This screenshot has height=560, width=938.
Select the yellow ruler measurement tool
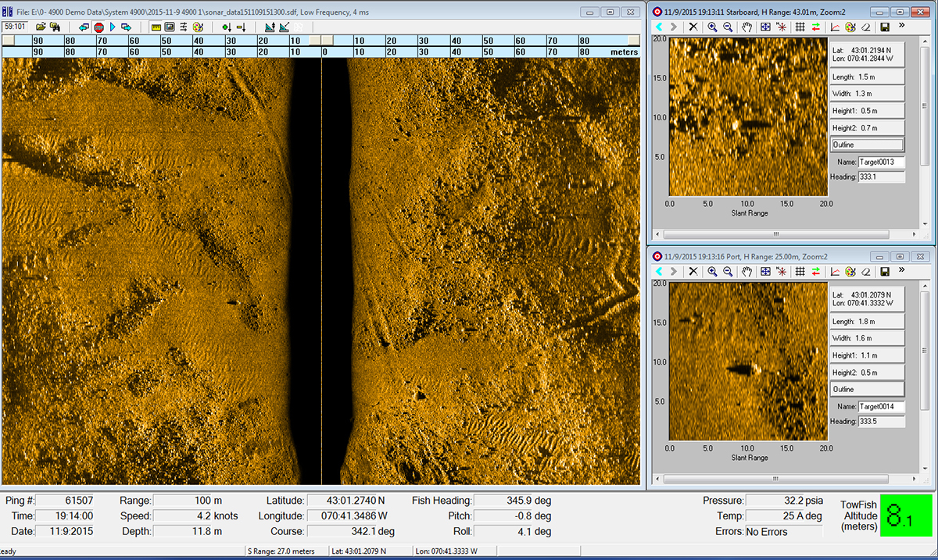(156, 27)
